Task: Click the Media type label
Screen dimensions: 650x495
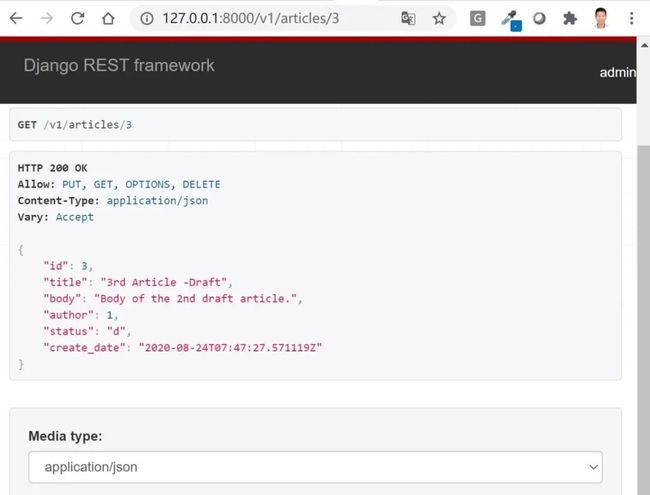Action: tap(65, 436)
